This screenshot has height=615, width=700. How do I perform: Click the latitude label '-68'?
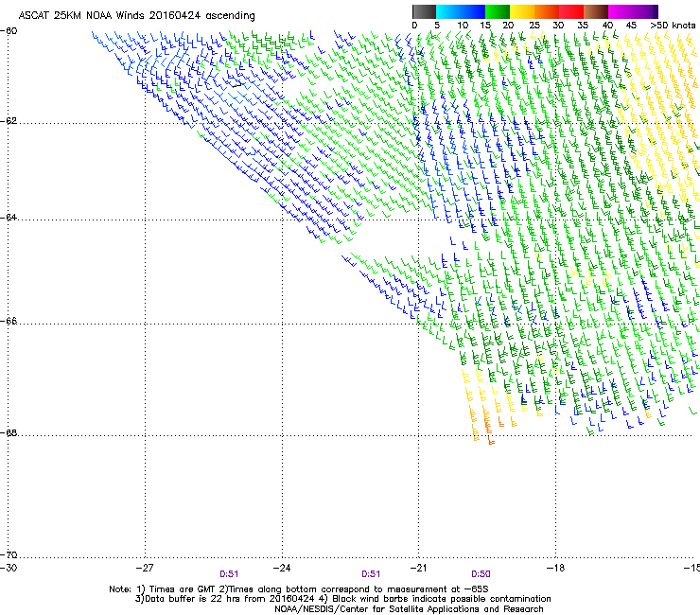pyautogui.click(x=9, y=432)
